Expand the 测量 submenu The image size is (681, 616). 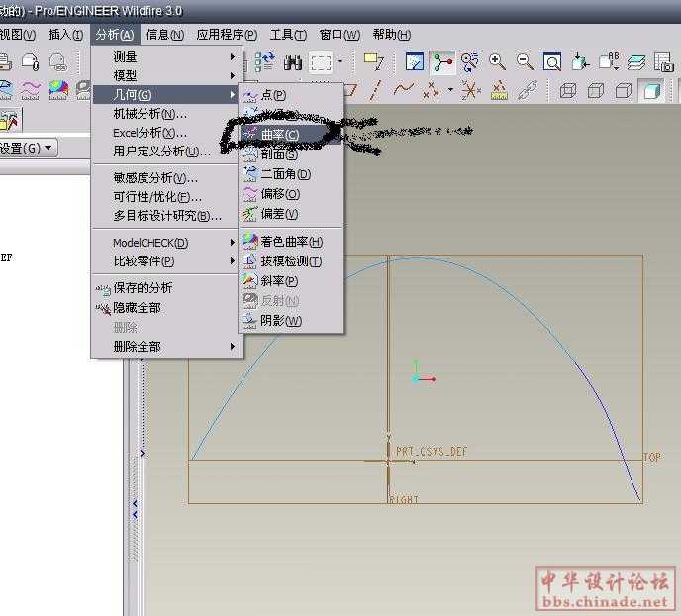point(166,56)
